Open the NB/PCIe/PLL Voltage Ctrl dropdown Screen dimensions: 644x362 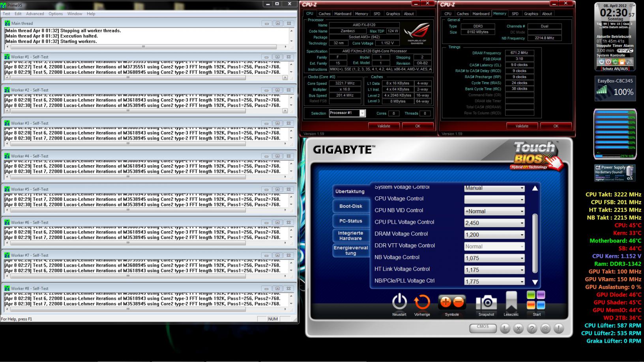494,282
